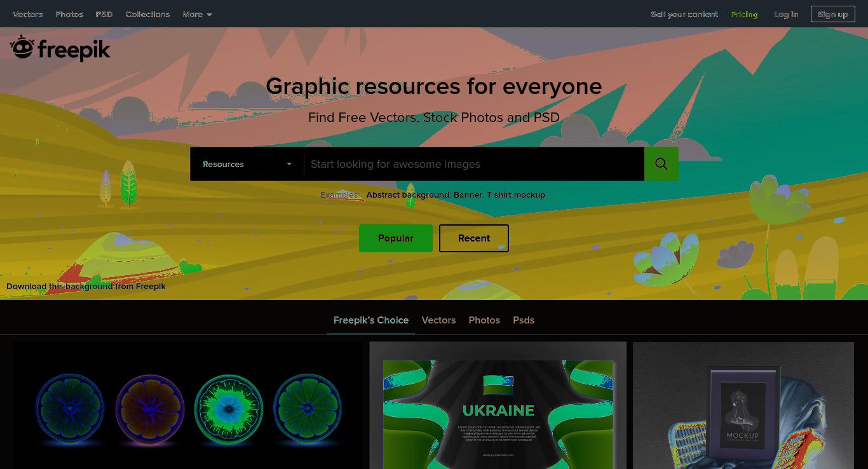Go to Collections in the top bar
This screenshot has height=469, width=868.
(x=147, y=14)
